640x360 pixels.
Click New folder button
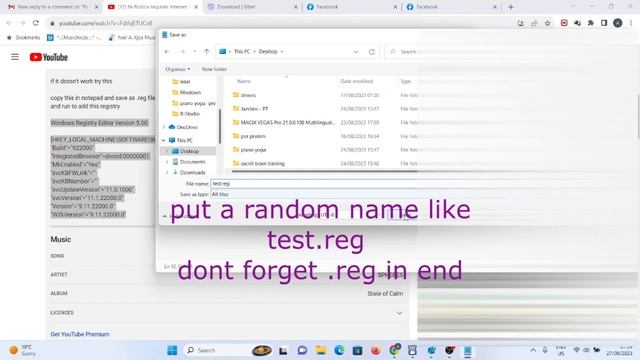pyautogui.click(x=214, y=69)
